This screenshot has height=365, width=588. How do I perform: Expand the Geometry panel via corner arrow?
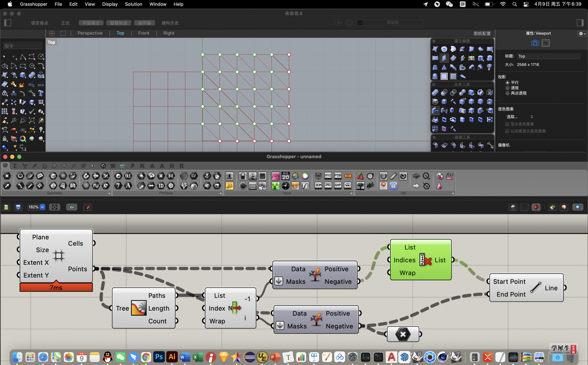(109, 193)
